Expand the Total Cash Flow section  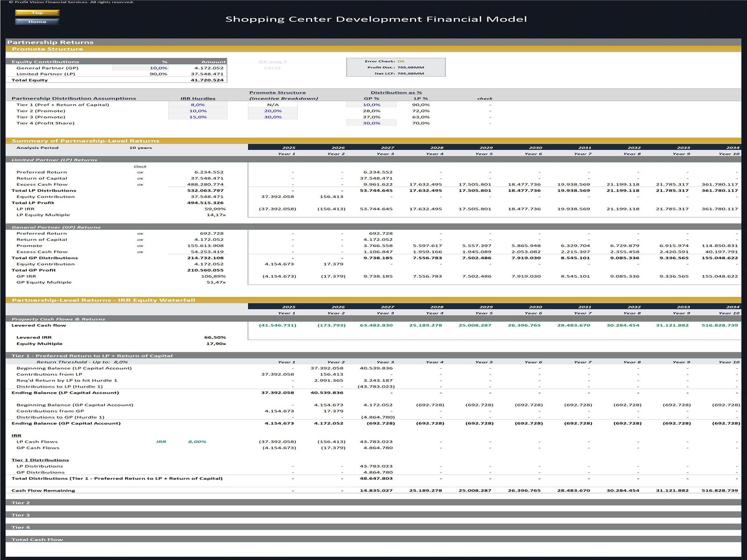pyautogui.click(x=37, y=539)
